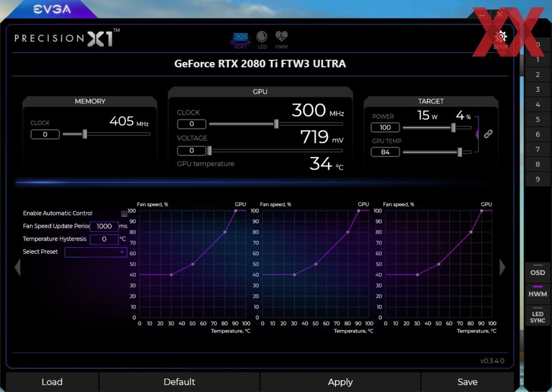Click the Default button
The height and width of the screenshot is (392, 552).
coord(179,382)
